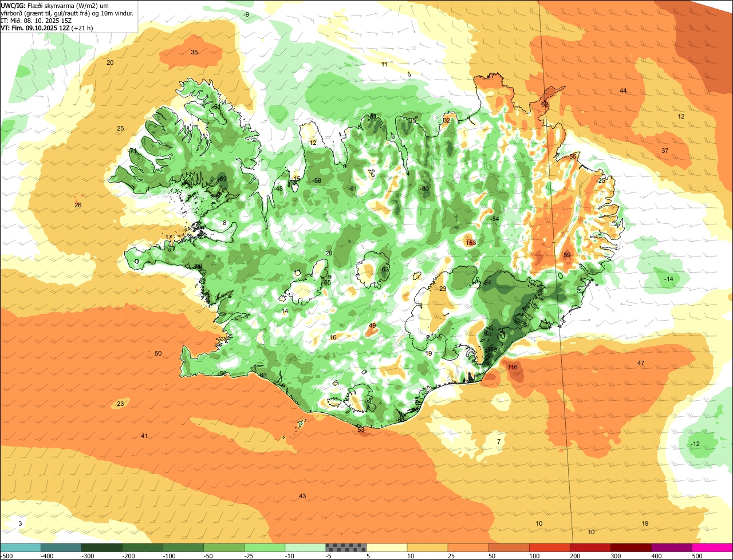Screen dimensions: 733x560
Task: Click the -80 value in north Iceland
Action: click(424, 188)
